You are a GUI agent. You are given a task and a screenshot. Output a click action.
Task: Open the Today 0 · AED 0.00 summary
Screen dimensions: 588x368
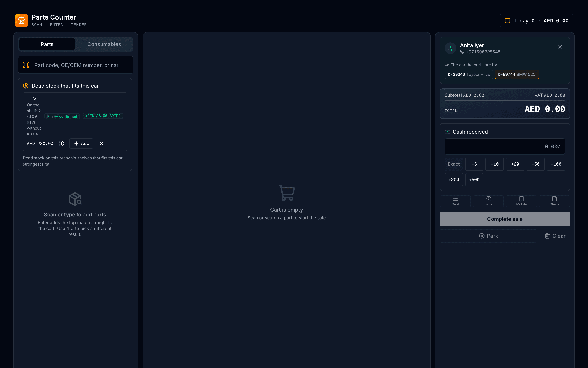[x=536, y=21]
